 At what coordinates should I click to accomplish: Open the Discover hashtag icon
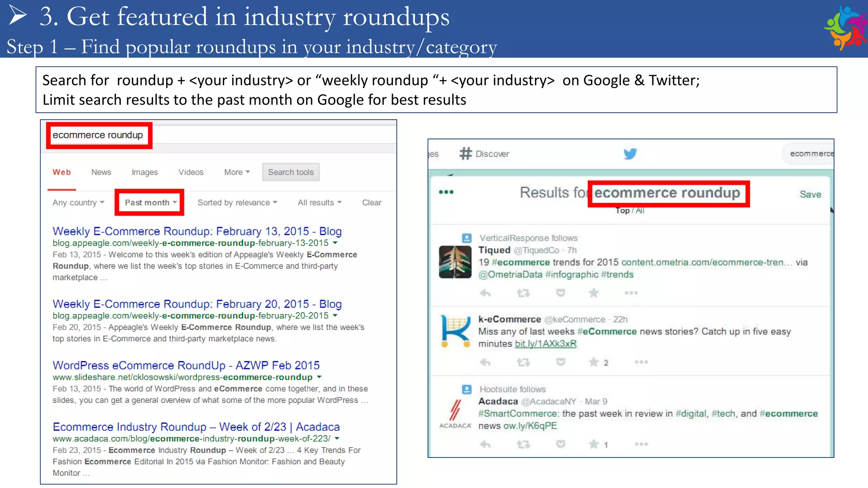click(465, 153)
